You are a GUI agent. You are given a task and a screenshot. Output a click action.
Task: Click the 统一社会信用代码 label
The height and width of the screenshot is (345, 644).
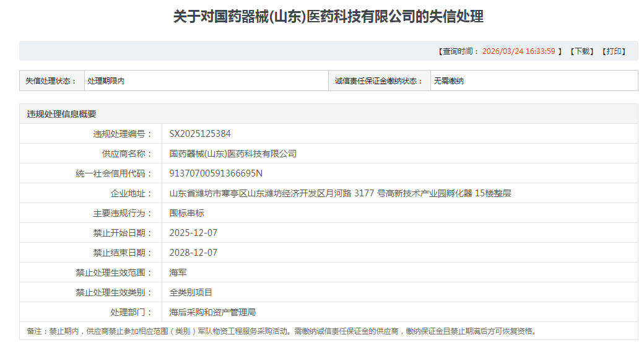click(114, 173)
